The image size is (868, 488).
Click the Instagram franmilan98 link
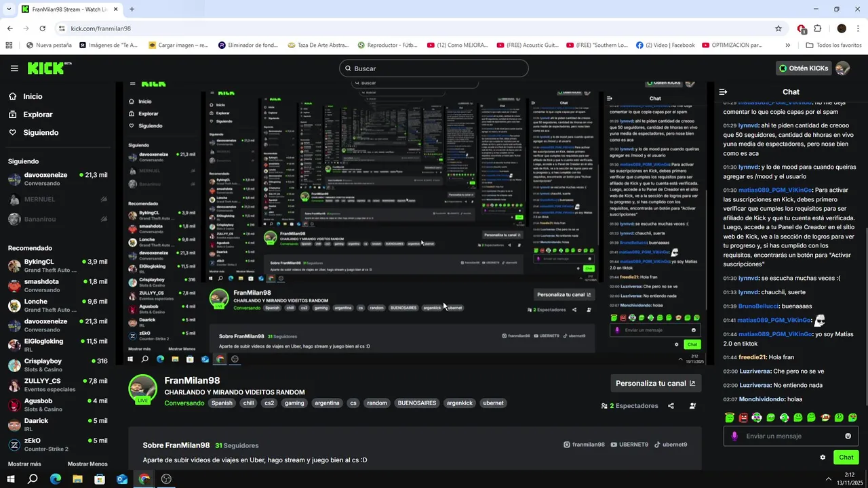pyautogui.click(x=584, y=445)
